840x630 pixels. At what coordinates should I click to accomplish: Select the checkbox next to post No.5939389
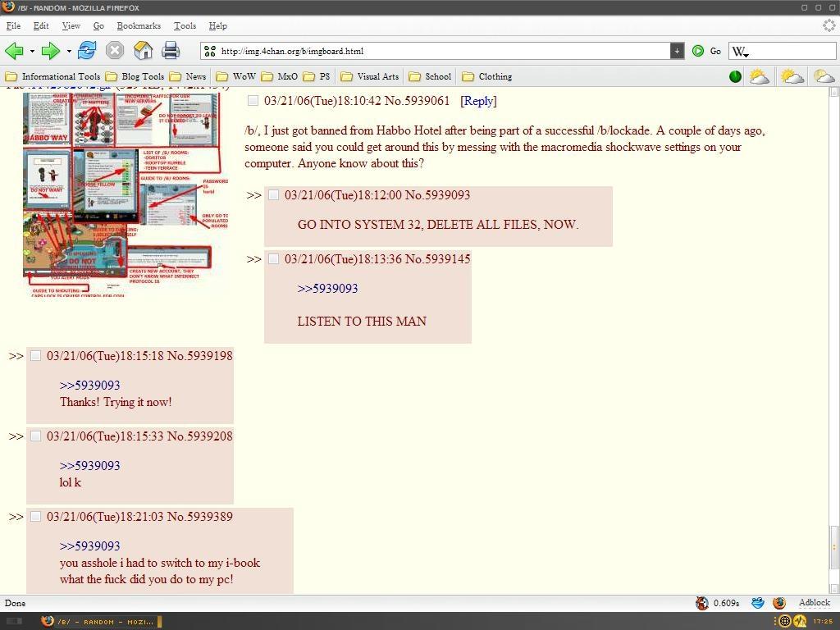pyautogui.click(x=35, y=517)
